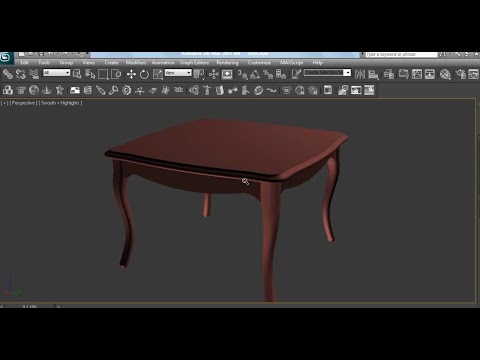
Task: Open the Create menu
Action: click(111, 63)
